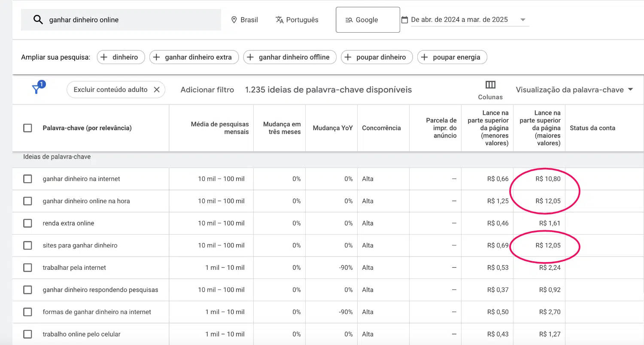Check the sites para ganhar dinheiro row
The image size is (644, 345).
tap(27, 245)
